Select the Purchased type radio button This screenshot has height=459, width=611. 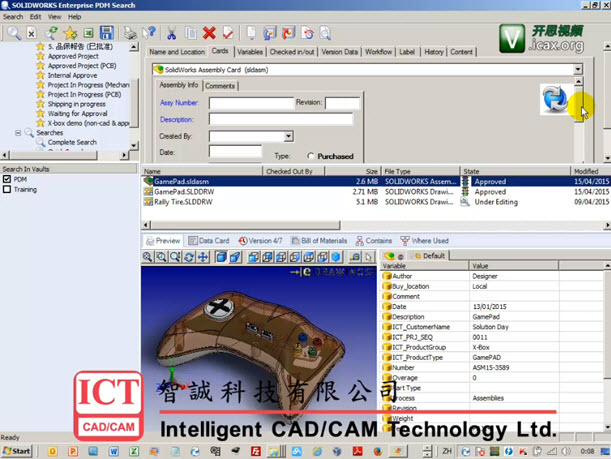click(x=311, y=156)
